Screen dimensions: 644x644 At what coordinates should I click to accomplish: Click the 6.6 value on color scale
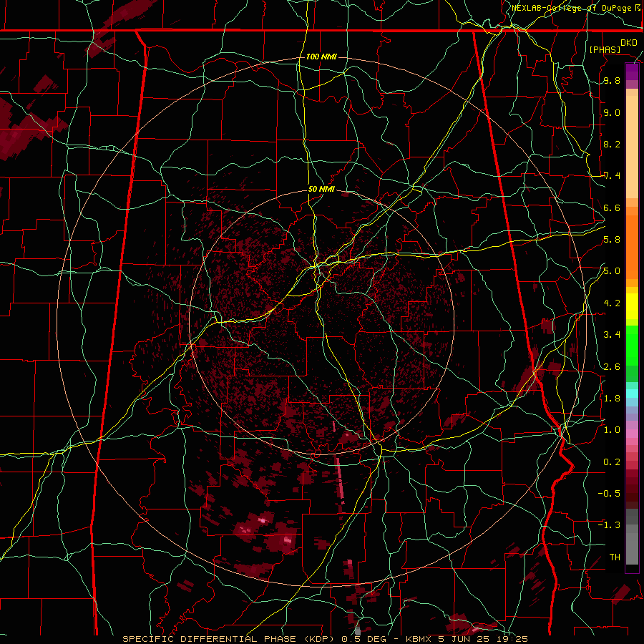612,208
